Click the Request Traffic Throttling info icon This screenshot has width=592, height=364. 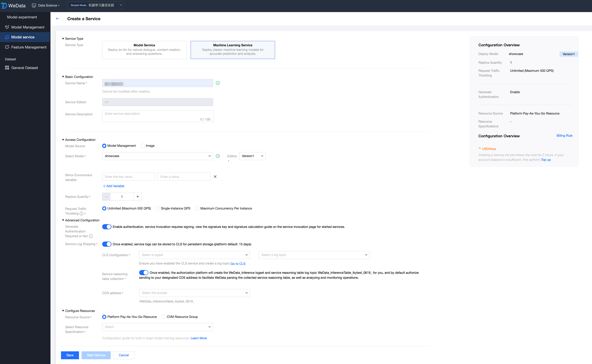[81, 213]
